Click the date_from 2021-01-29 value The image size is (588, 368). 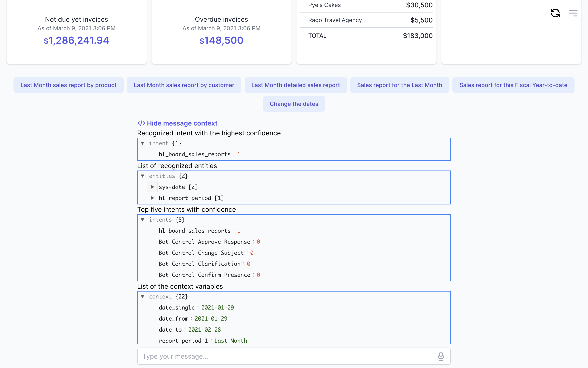pos(211,319)
